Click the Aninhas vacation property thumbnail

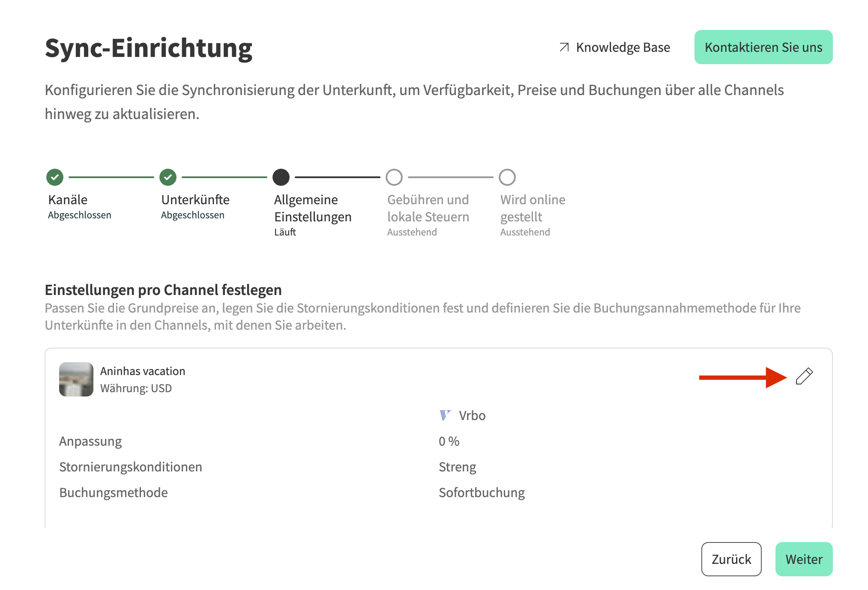(76, 379)
